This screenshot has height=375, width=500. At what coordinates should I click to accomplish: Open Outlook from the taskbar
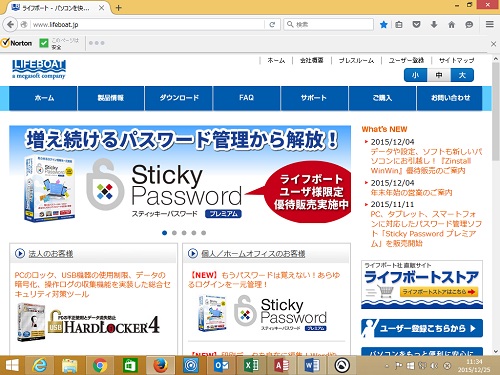click(221, 366)
